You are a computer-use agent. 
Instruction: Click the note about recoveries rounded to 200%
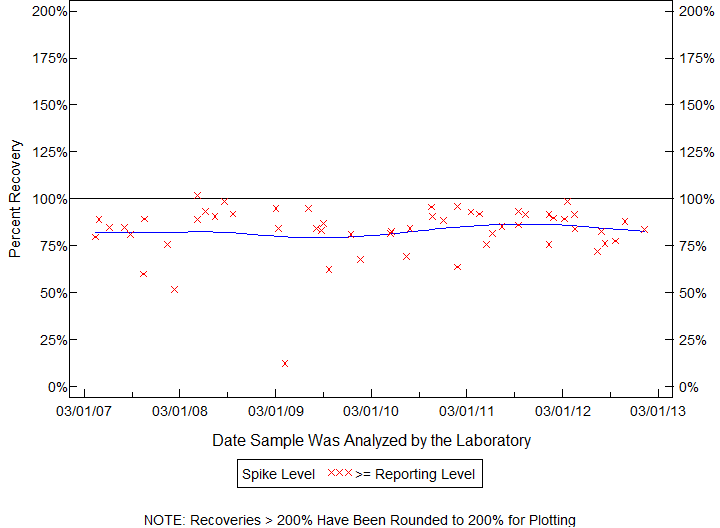pyautogui.click(x=360, y=520)
